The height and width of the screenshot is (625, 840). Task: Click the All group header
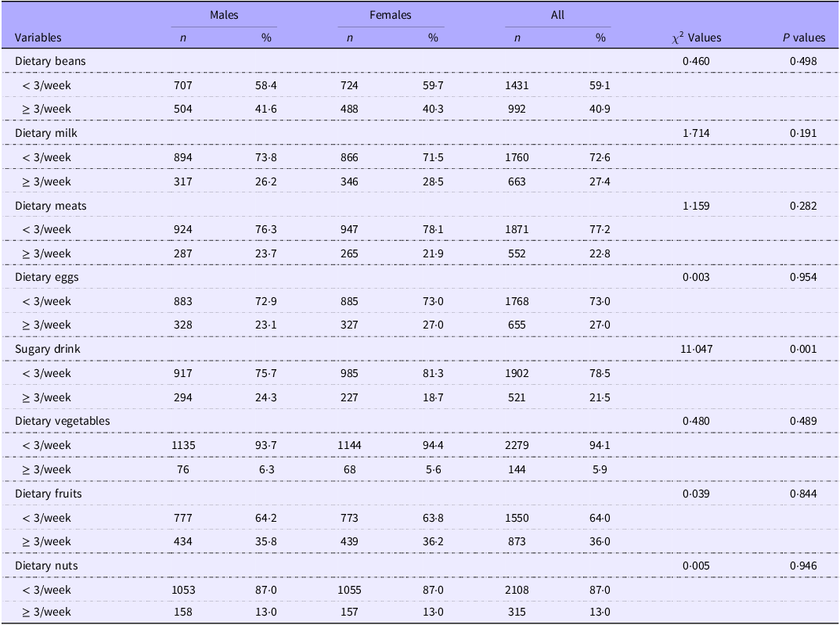(557, 15)
